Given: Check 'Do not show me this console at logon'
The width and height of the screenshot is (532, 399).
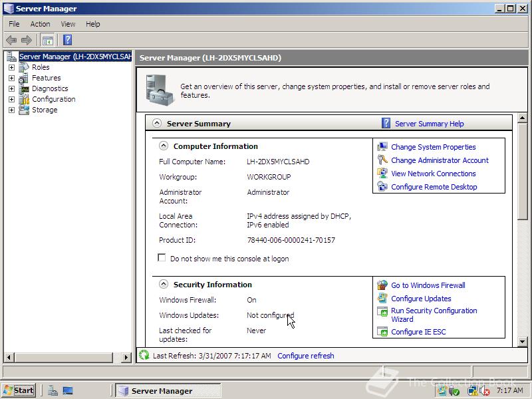Looking at the screenshot, I should (x=162, y=257).
